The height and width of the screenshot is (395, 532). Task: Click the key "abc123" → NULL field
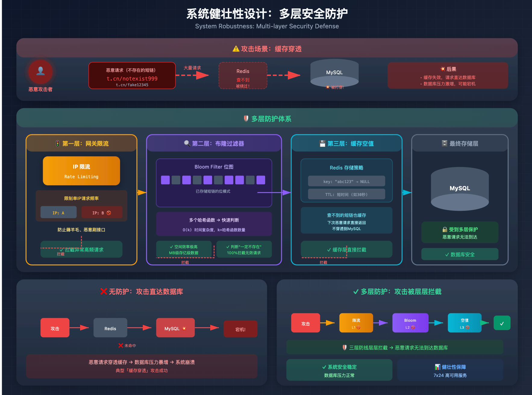click(x=346, y=182)
